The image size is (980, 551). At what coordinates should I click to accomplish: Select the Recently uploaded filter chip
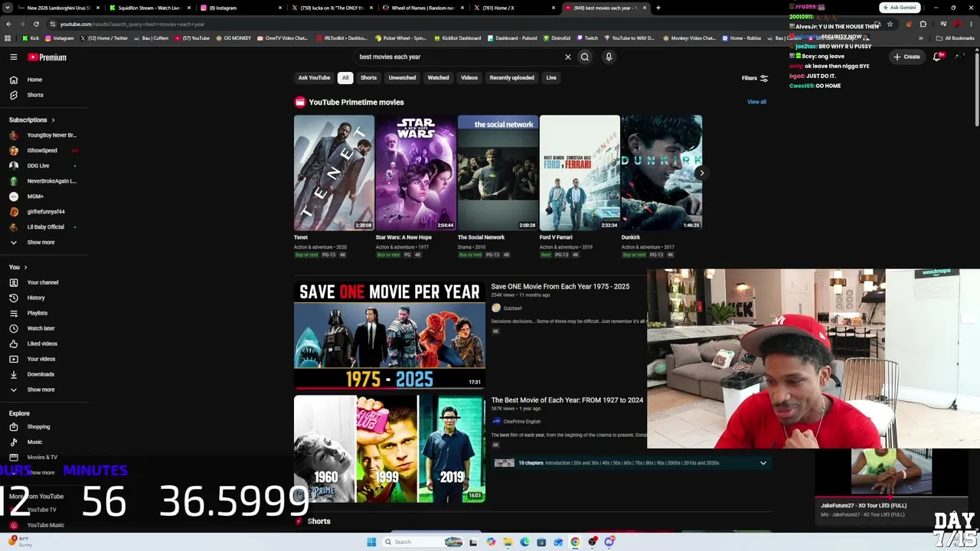[512, 77]
